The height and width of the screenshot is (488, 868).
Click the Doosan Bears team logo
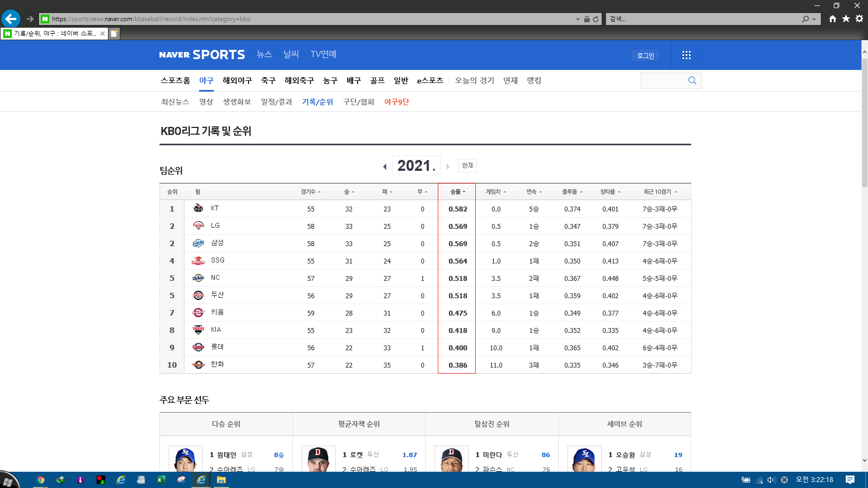199,295
